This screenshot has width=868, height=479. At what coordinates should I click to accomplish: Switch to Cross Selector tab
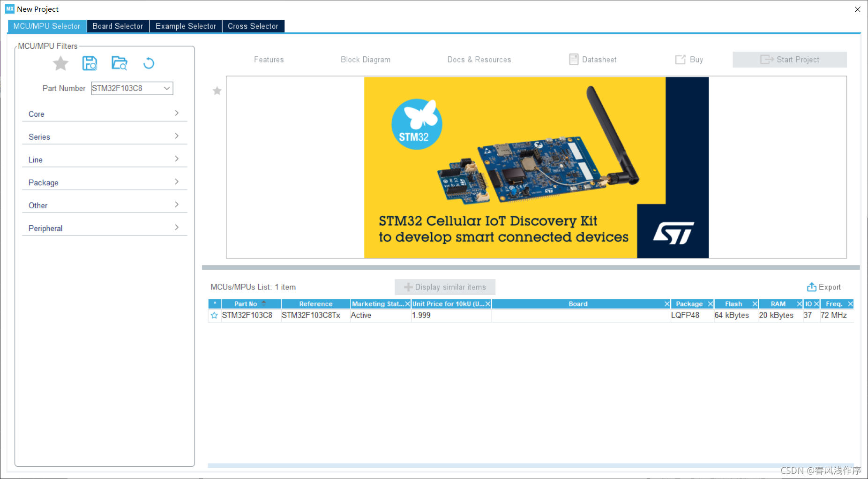253,26
